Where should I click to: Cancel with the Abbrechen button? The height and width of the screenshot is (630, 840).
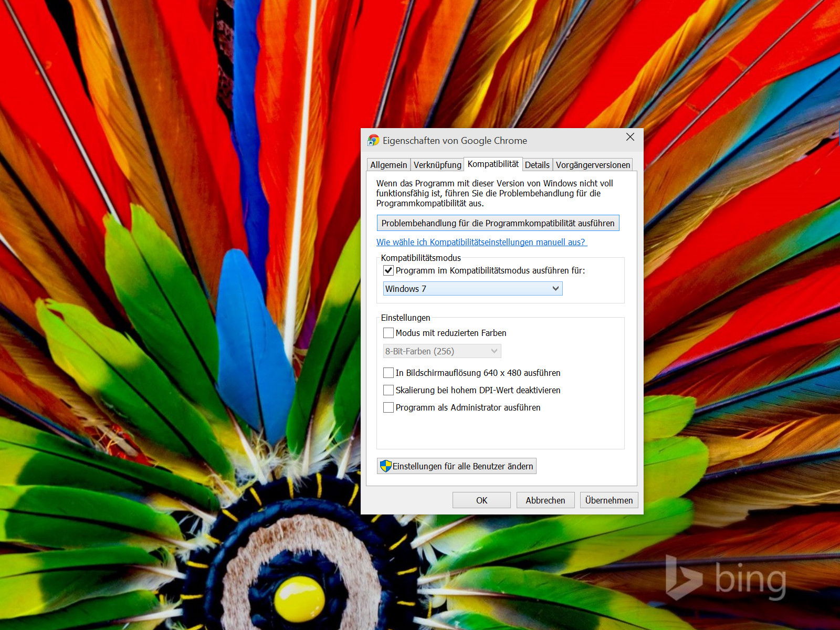tap(545, 500)
